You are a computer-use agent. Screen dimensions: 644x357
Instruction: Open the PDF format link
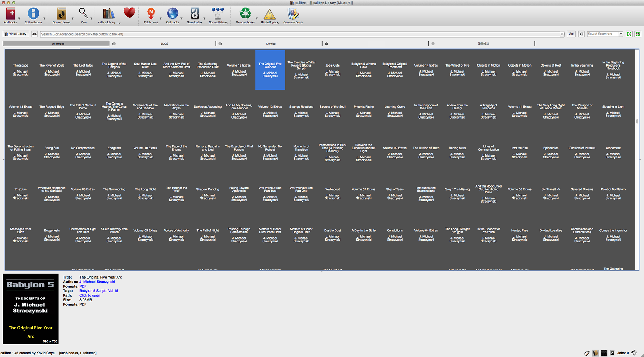[x=83, y=286]
